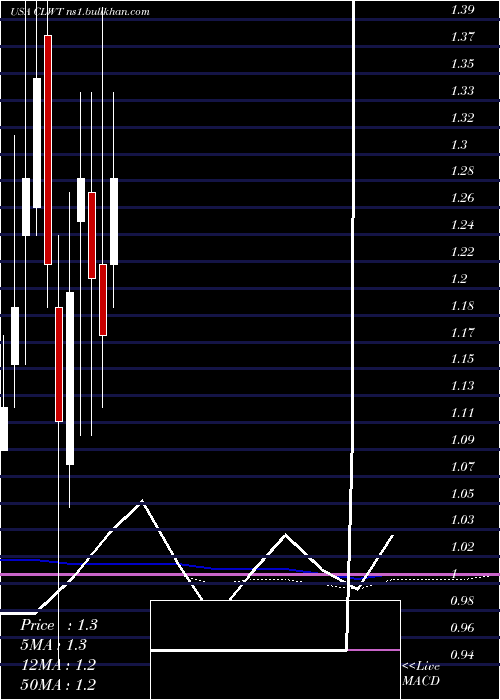Click the 1.28 price axis label
Viewport: 500px width, 700px height.
click(x=462, y=171)
